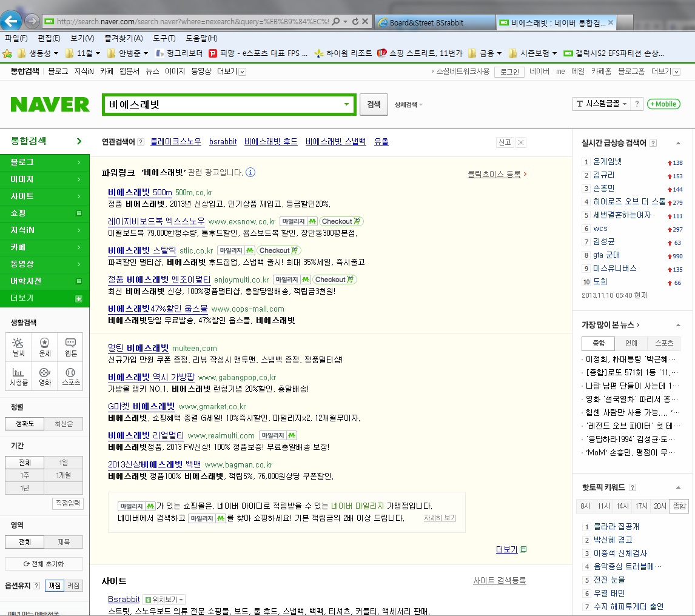Screen dimensions: 695x616
Task: Open the search box autocomplete dropdown arrow
Action: (347, 105)
